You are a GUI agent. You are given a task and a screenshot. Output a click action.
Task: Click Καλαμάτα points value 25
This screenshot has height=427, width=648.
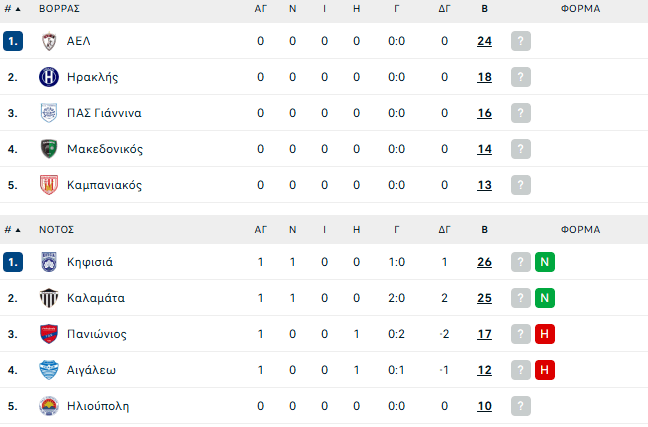click(x=484, y=298)
